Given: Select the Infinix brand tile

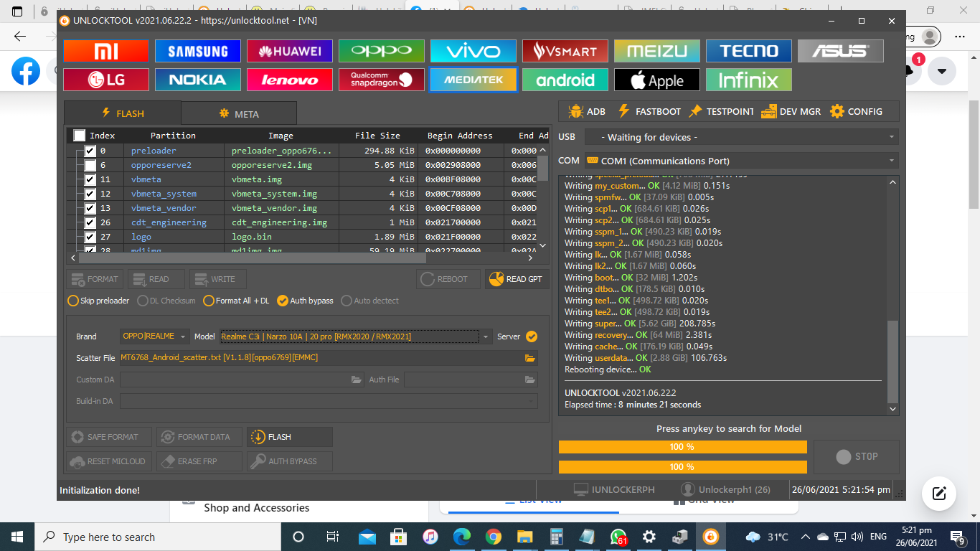Looking at the screenshot, I should [749, 80].
